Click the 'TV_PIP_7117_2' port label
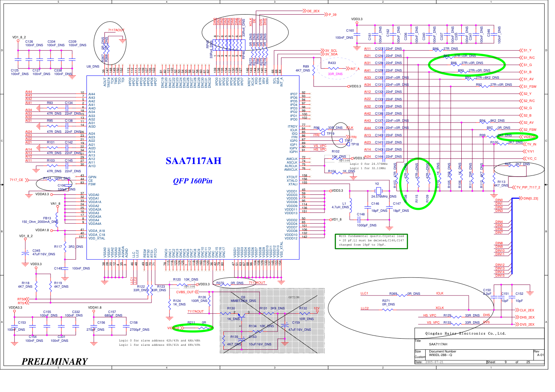Screen dimensions: 555x392 [x=528, y=187]
